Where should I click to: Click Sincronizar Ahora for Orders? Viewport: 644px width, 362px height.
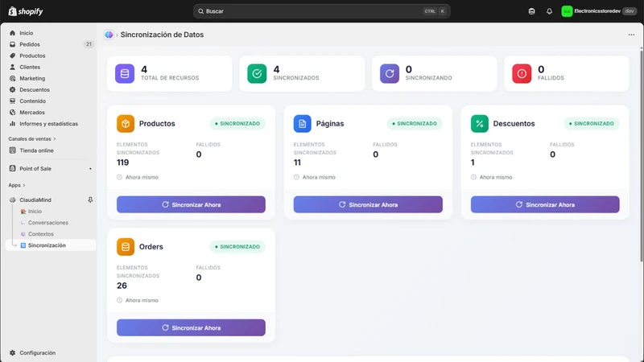191,327
